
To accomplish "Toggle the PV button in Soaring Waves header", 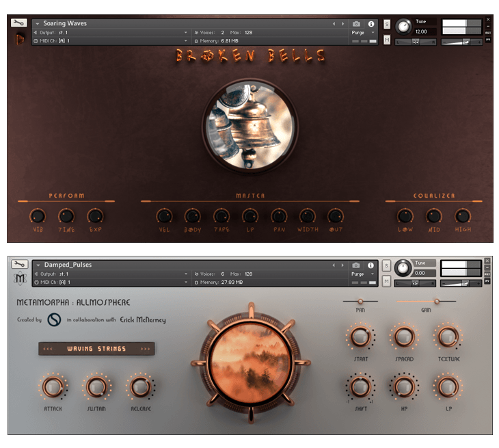I will click(488, 40).
